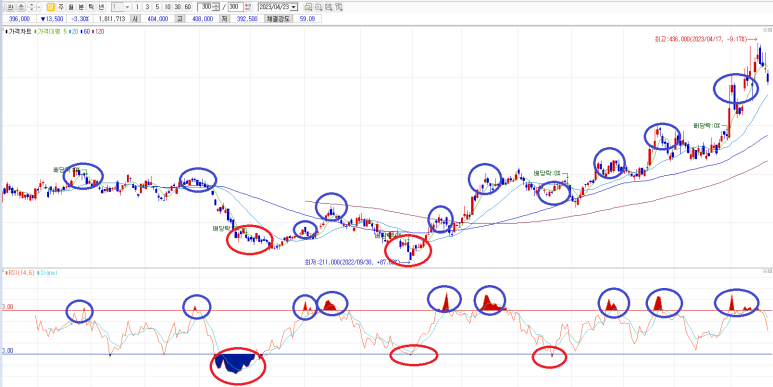
Task: Click the 관 toolbar button
Action: tap(10, 7)
